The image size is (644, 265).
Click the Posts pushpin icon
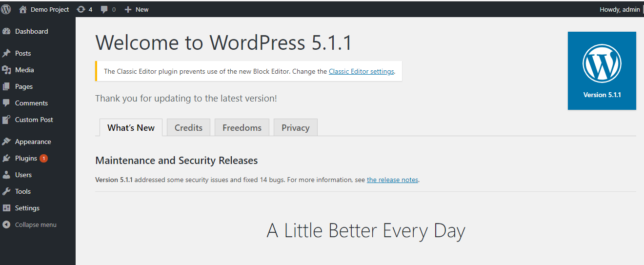coord(6,53)
